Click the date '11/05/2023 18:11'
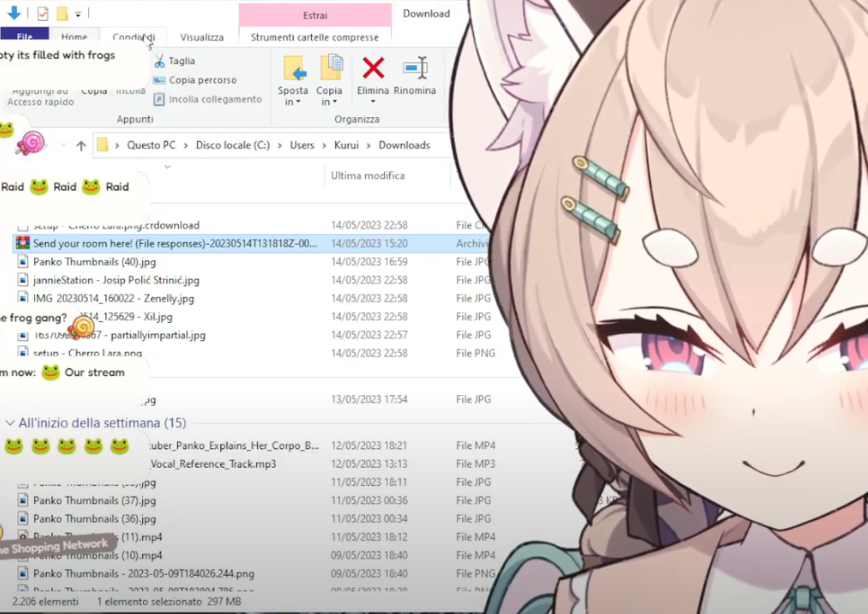Viewport: 868px width, 614px height. [x=368, y=482]
